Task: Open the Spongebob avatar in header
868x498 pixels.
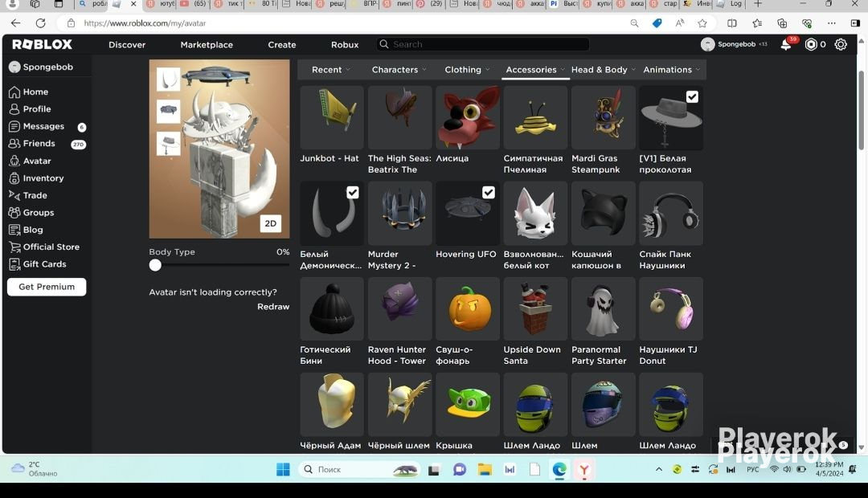Action: tap(707, 44)
